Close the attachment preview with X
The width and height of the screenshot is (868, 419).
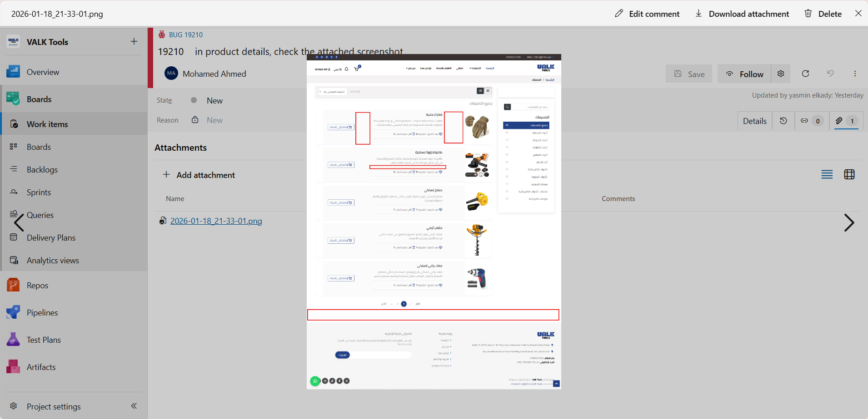[858, 13]
